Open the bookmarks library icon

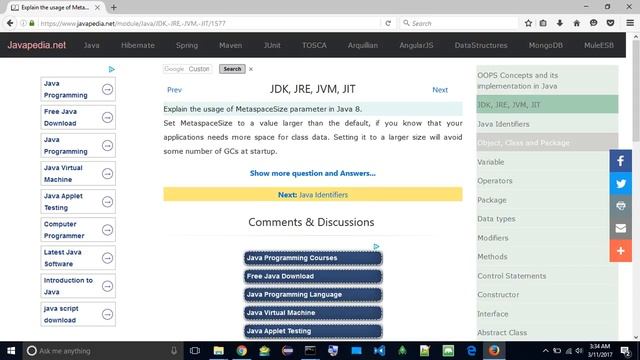tap(543, 23)
